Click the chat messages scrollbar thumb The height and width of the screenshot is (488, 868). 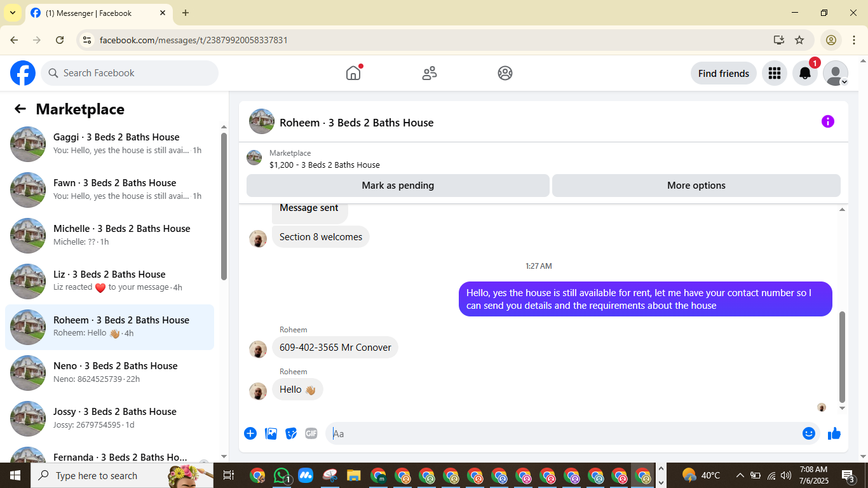click(x=843, y=356)
